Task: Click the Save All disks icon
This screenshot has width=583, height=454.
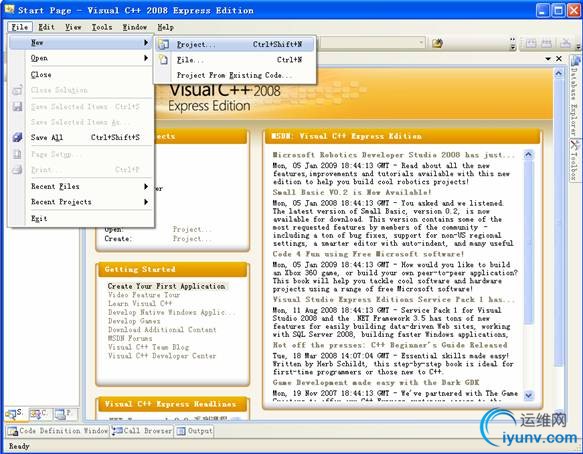Action: (17, 137)
